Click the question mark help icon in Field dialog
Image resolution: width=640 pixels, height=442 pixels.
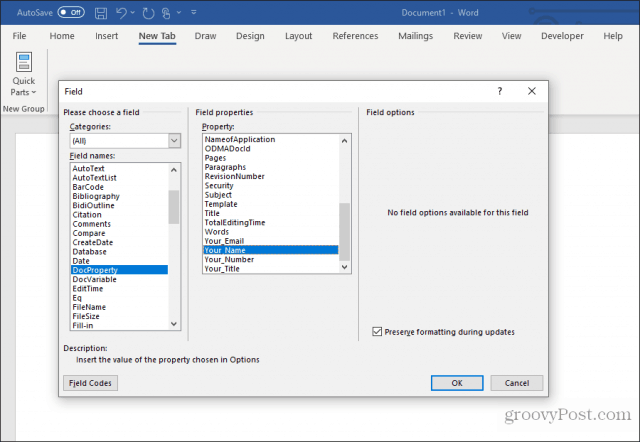click(x=500, y=91)
